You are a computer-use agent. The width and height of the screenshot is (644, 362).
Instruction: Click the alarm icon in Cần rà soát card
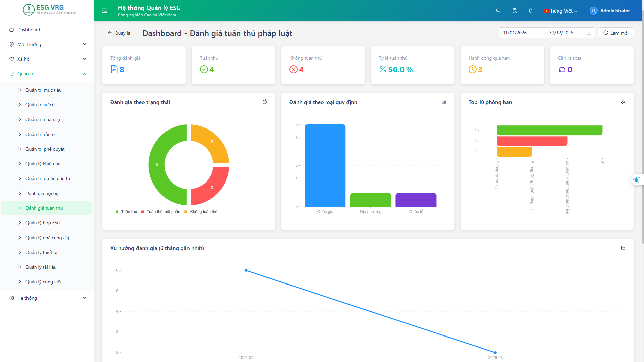[562, 69]
